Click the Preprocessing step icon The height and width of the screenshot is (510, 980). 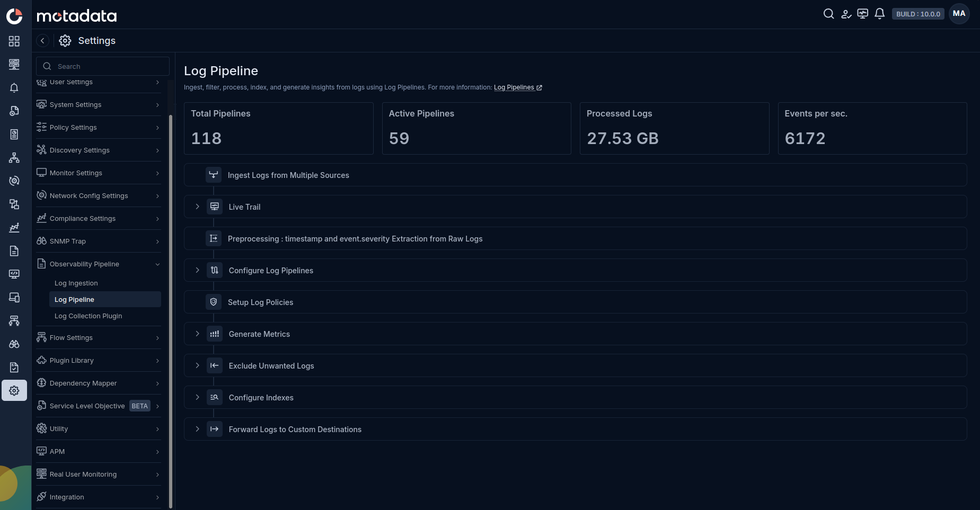[214, 238]
